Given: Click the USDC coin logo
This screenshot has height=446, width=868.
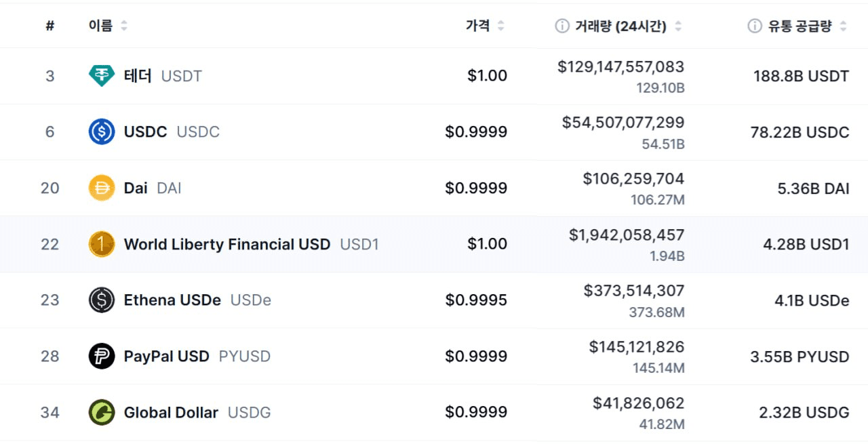Looking at the screenshot, I should pos(102,131).
